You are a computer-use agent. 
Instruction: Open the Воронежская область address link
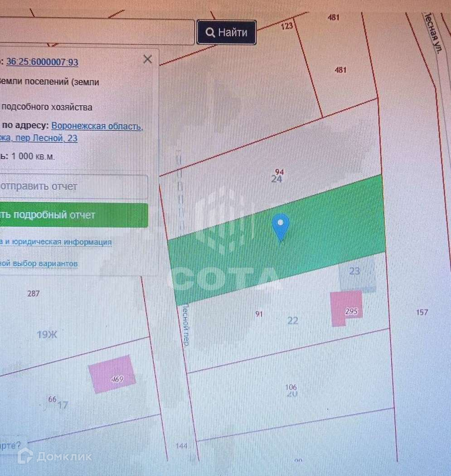97,126
